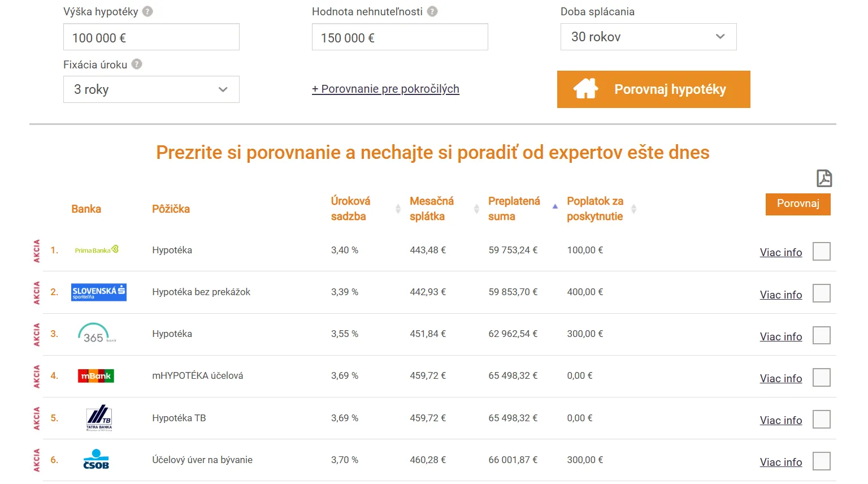Click the Porovnaj hypotéky button
This screenshot has width=868, height=484.
click(654, 89)
